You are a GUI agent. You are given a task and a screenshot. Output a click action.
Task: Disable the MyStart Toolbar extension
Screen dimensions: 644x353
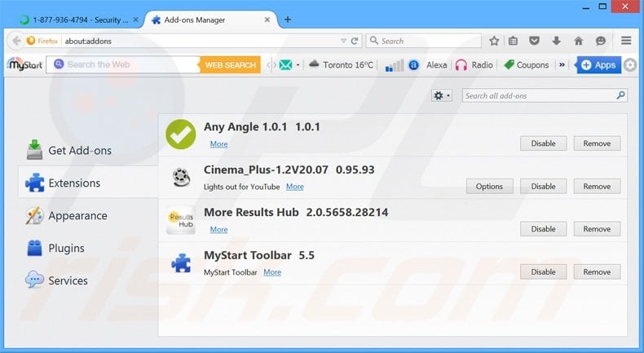click(x=543, y=271)
